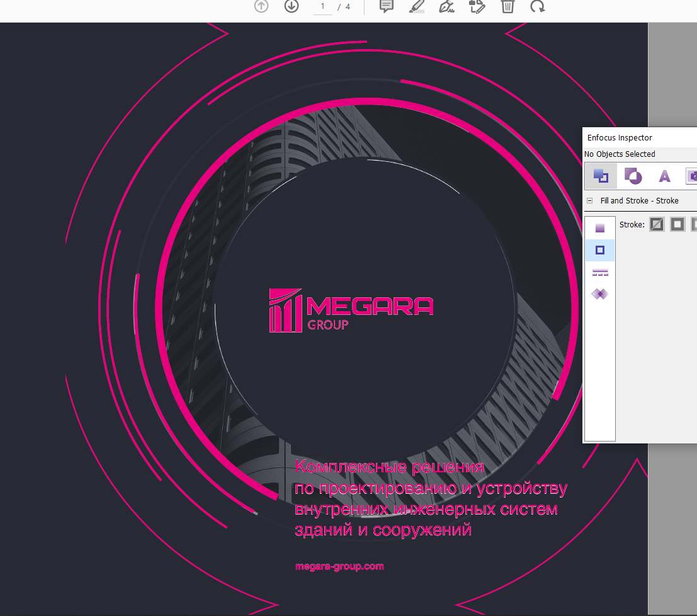
Task: Click the 'зданий и сооружений' text line
Action: (383, 530)
